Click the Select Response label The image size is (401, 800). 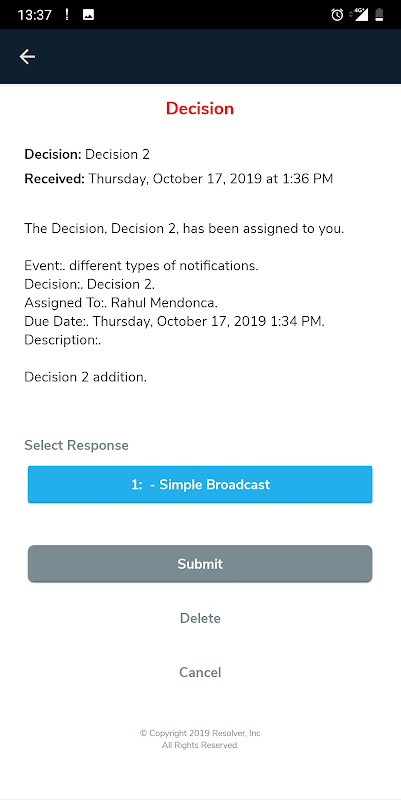[77, 445]
